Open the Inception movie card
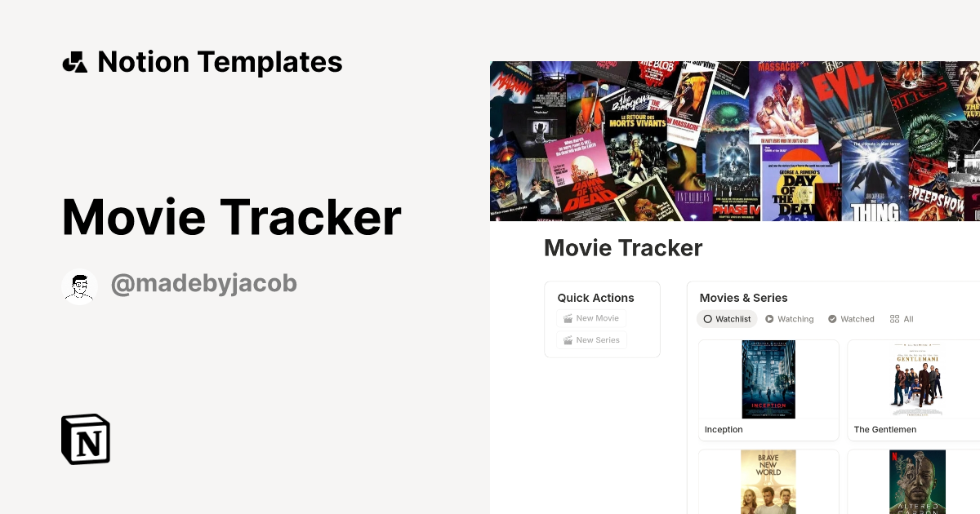Image resolution: width=980 pixels, height=514 pixels. click(768, 390)
